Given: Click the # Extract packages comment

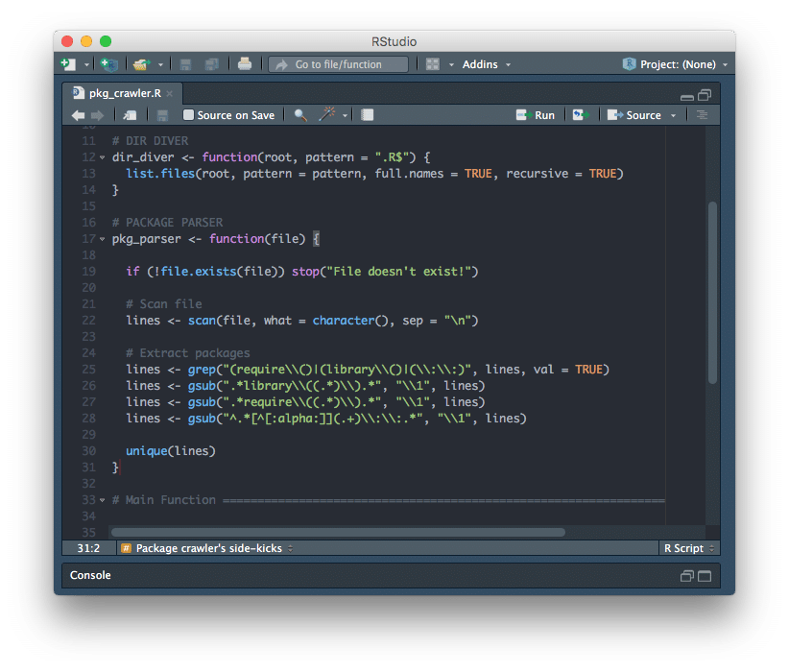Looking at the screenshot, I should coord(188,353).
